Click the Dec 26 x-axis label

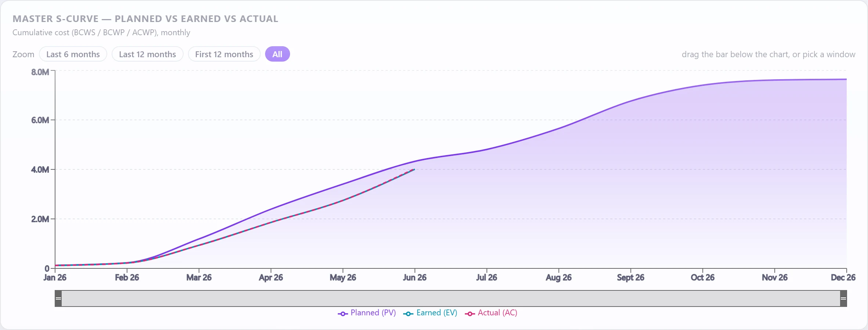[x=843, y=278]
